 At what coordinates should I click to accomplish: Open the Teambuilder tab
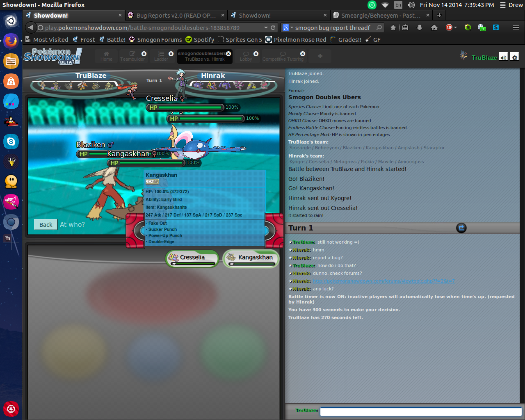coord(132,56)
